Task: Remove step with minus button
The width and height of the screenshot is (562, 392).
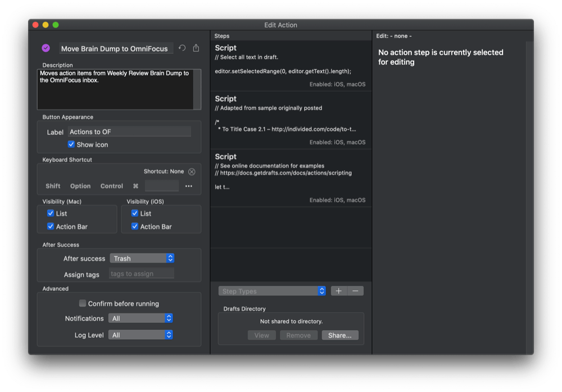Action: point(355,291)
